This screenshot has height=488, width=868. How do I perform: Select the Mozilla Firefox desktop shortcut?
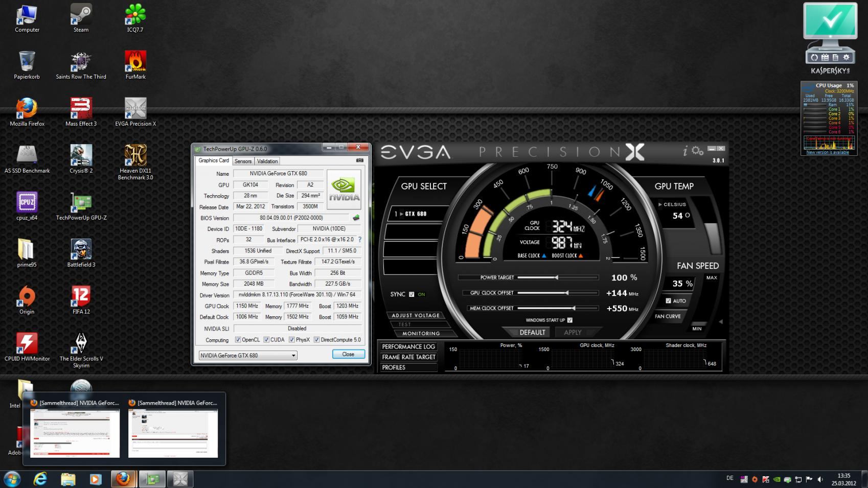27,112
